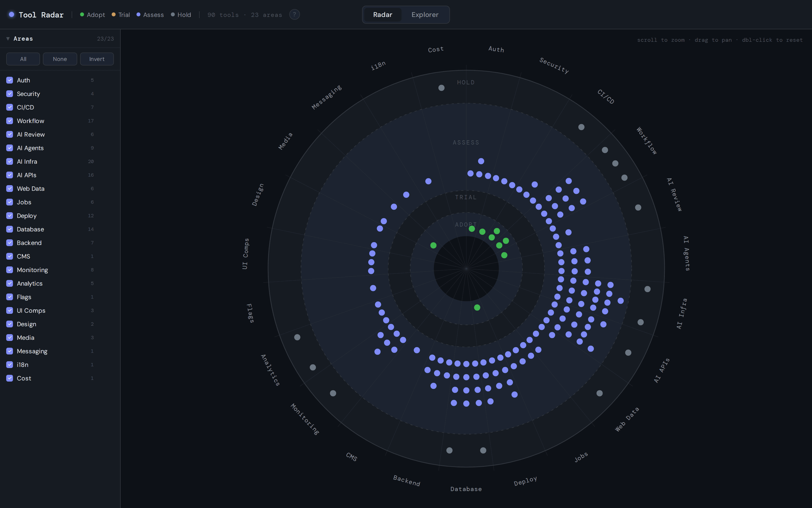This screenshot has height=508, width=812.
Task: Toggle the Workflow checkbox
Action: pos(10,121)
